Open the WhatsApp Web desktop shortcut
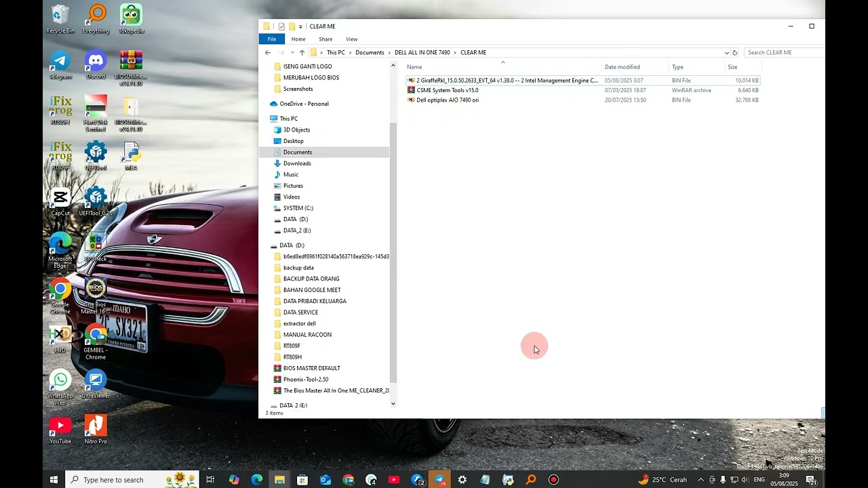 [60, 387]
